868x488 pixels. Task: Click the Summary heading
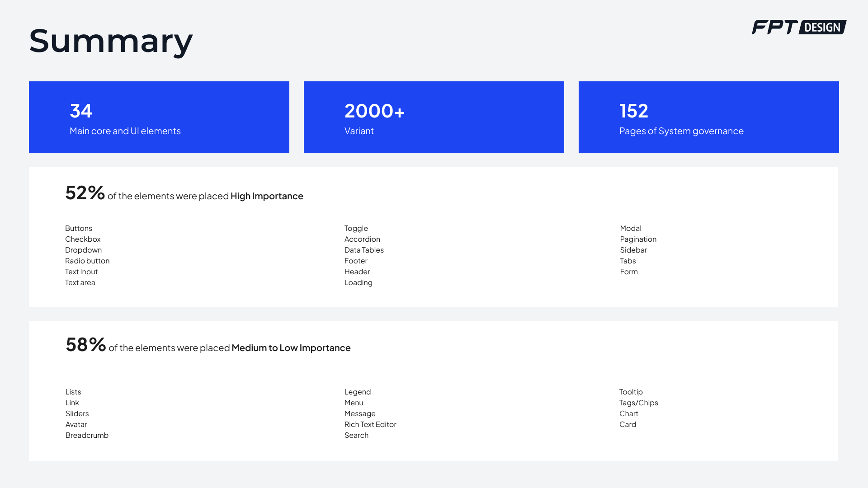click(x=111, y=41)
